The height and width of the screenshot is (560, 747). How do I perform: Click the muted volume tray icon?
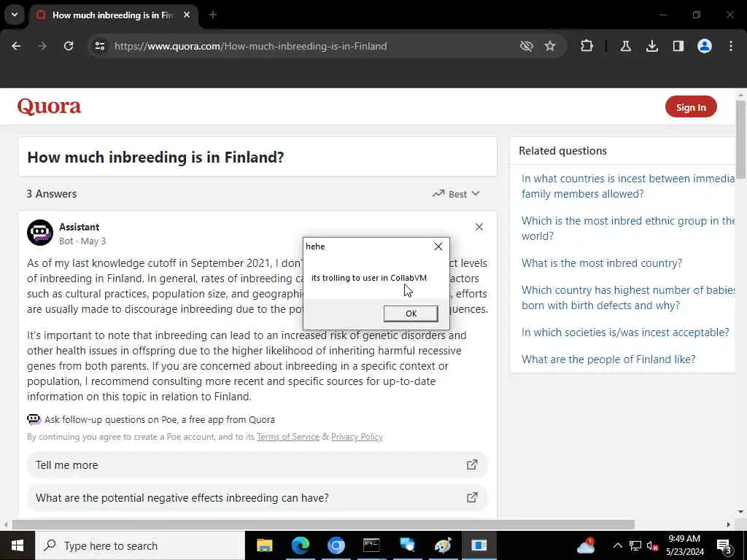[653, 545]
